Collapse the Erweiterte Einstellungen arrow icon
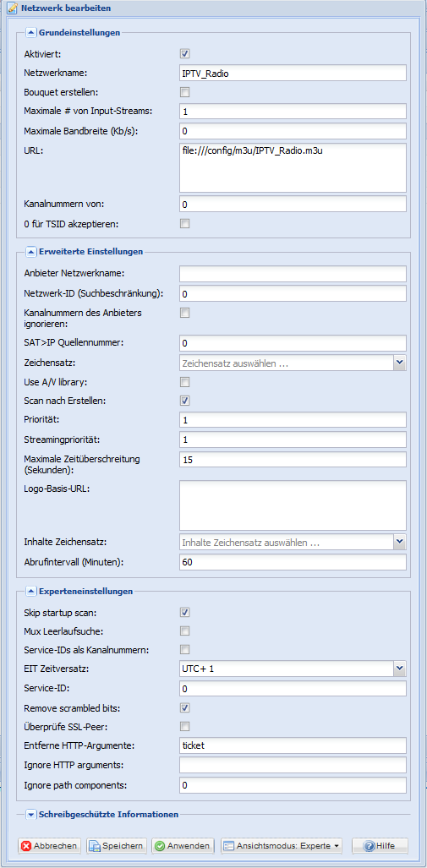 31,251
